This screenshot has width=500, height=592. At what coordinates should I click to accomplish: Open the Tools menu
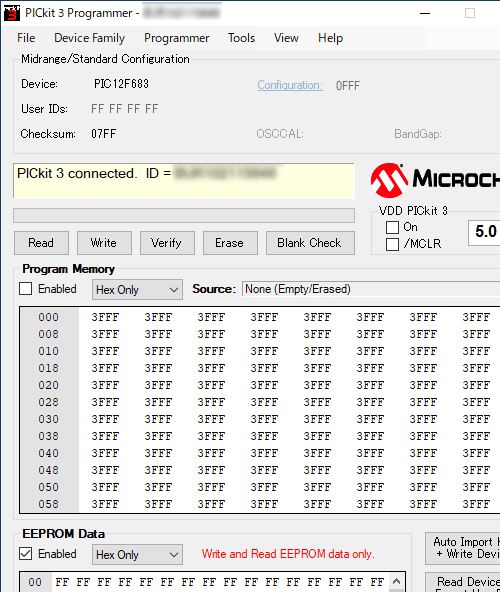[241, 38]
